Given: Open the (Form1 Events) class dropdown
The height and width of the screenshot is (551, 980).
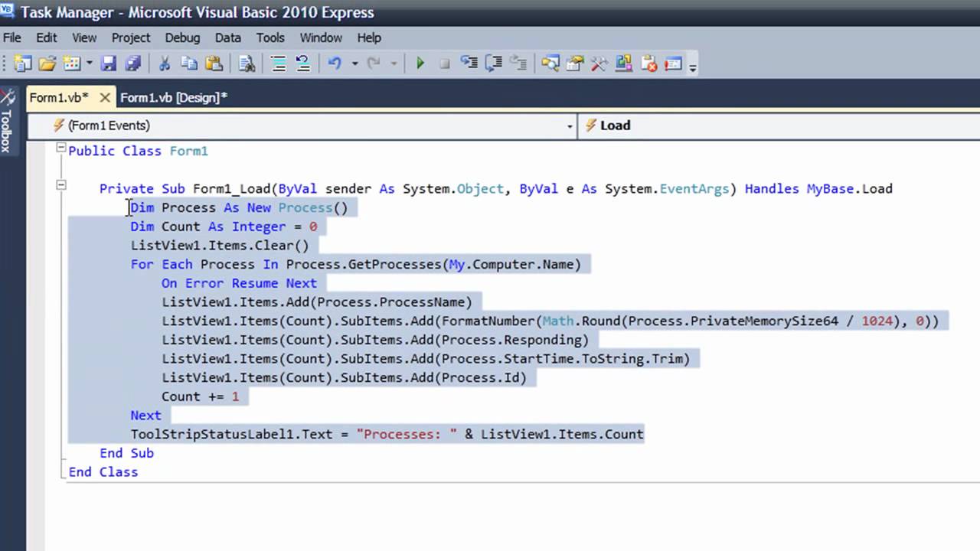Looking at the screenshot, I should point(570,126).
